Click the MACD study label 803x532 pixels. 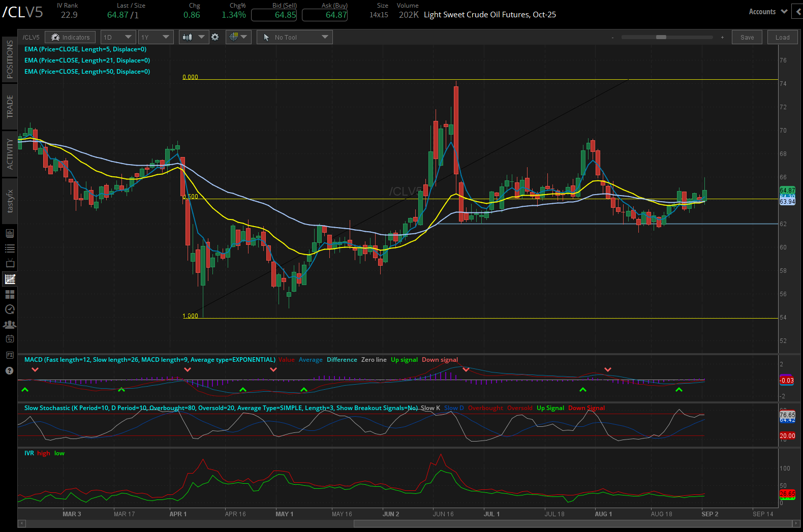(150, 360)
